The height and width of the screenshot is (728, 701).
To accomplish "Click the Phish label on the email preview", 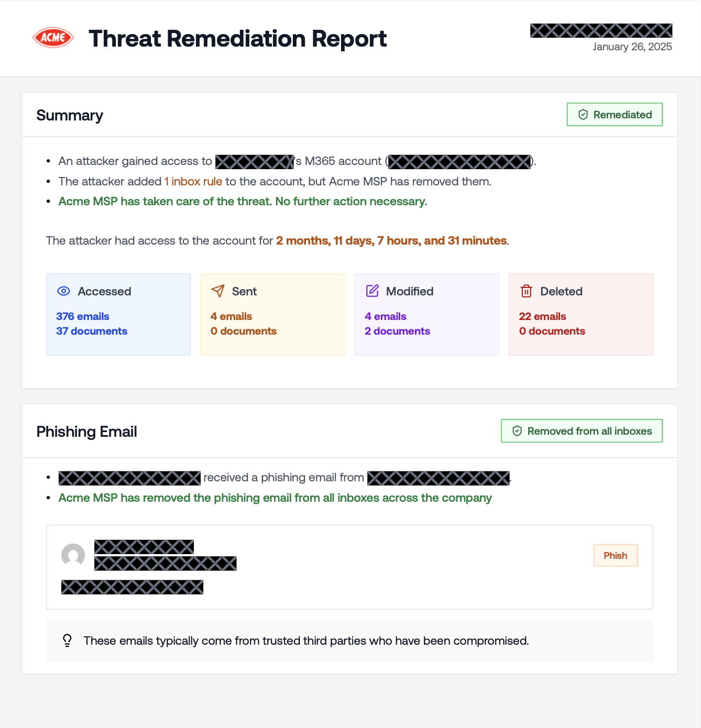I will pyautogui.click(x=615, y=555).
